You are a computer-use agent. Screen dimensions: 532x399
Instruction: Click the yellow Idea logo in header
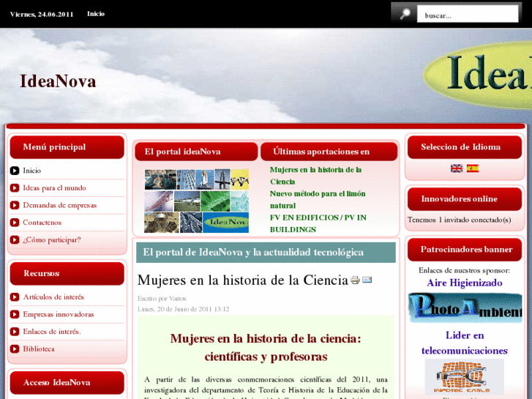tap(478, 75)
